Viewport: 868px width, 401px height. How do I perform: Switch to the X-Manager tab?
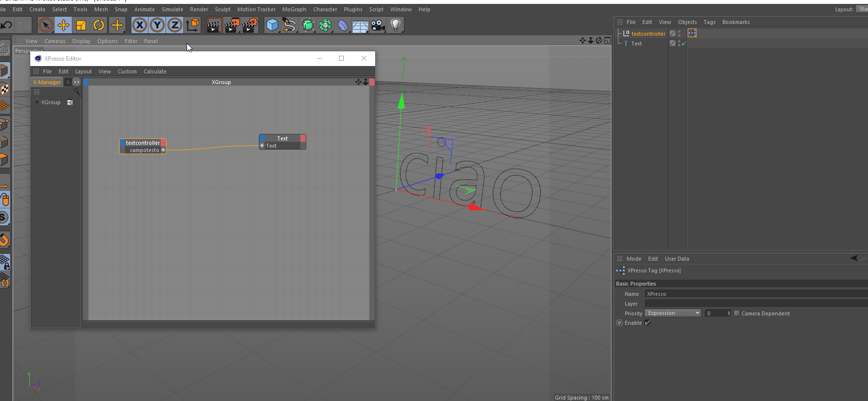point(47,82)
